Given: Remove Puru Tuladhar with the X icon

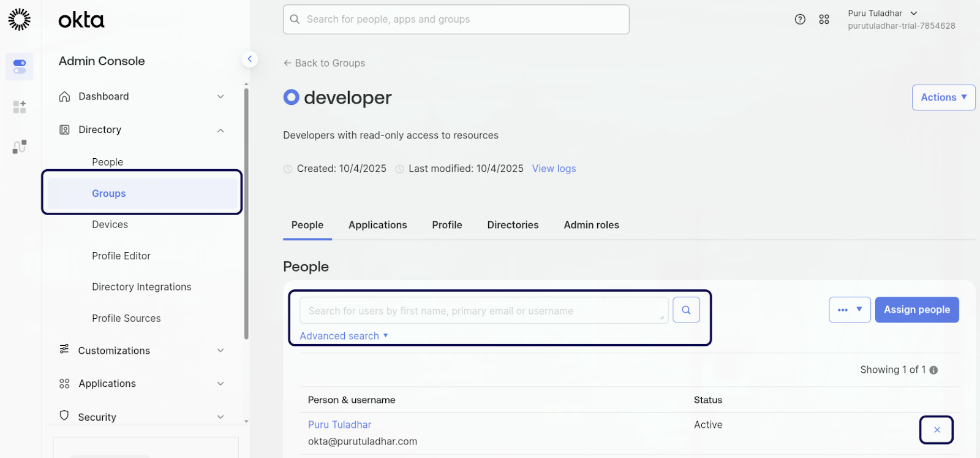Looking at the screenshot, I should tap(937, 430).
